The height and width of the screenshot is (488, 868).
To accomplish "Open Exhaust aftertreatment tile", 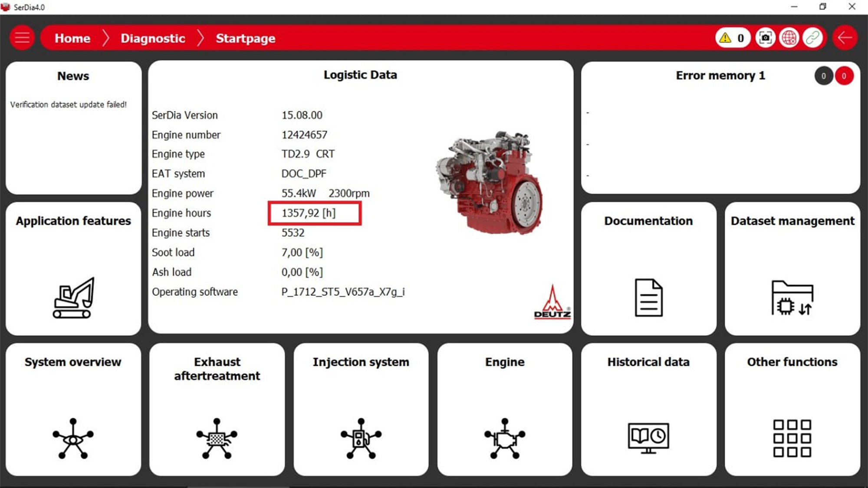I will click(217, 409).
